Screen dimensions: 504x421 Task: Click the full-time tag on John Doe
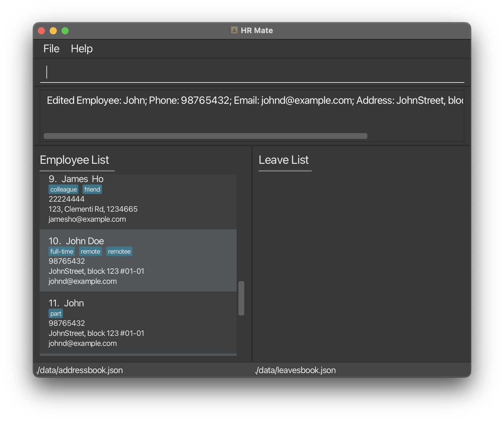tap(62, 252)
